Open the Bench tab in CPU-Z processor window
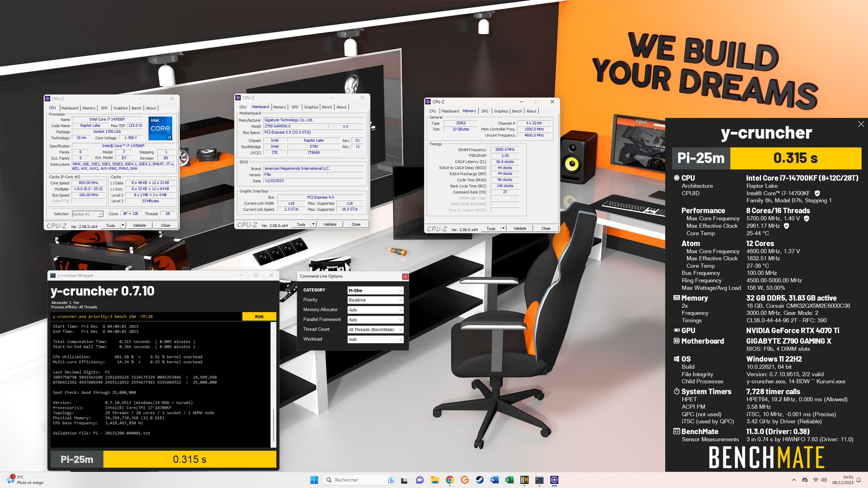 pyautogui.click(x=137, y=108)
